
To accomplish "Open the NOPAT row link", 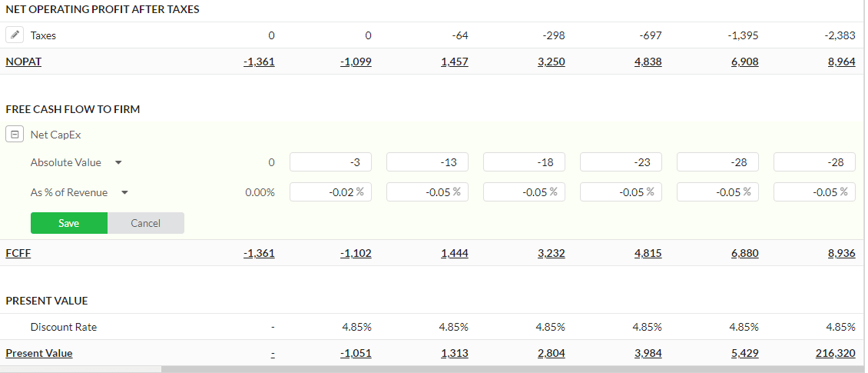I will tap(23, 62).
